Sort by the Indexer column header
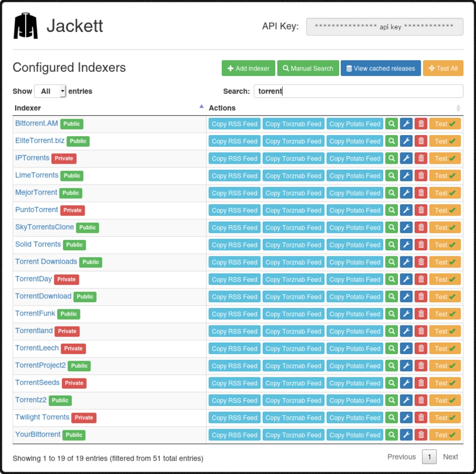476x474 pixels. [28, 108]
